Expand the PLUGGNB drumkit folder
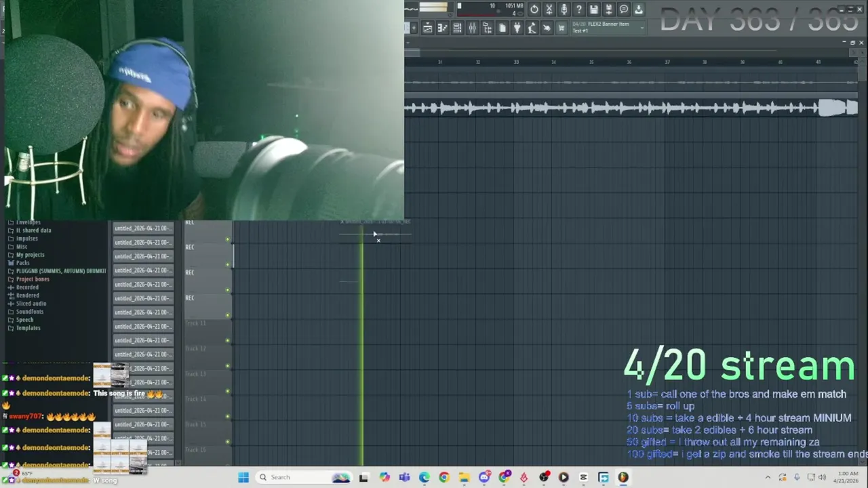The image size is (868, 488). [57, 271]
